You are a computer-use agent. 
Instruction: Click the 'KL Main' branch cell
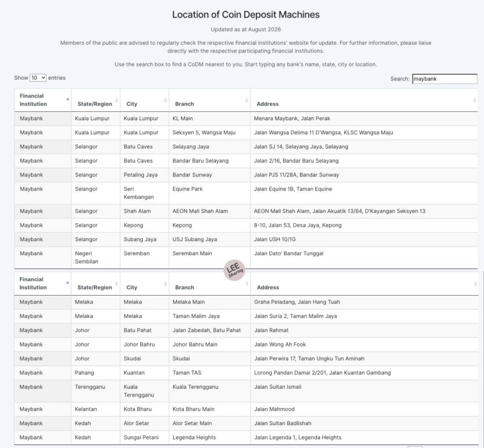click(209, 118)
